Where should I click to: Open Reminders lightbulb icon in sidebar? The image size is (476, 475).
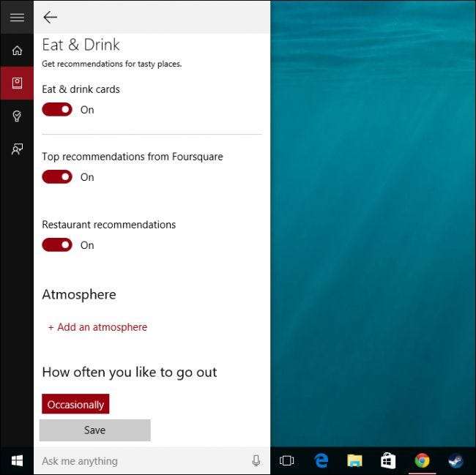[16, 116]
